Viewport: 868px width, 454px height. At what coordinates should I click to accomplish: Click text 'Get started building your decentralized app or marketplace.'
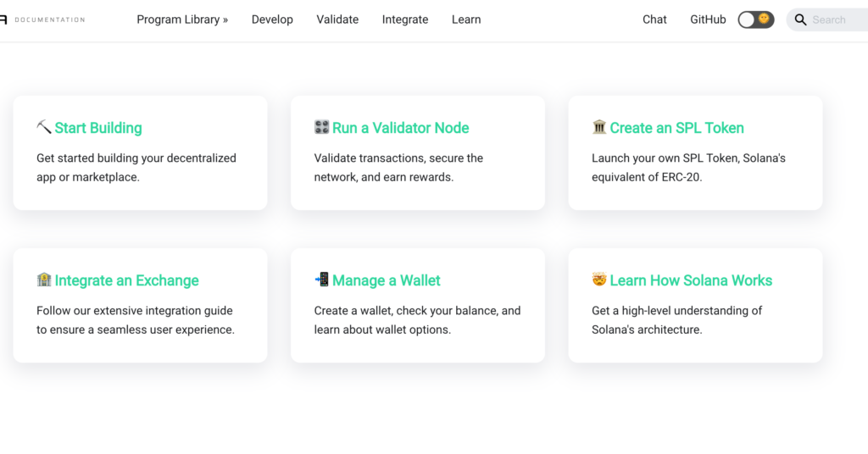click(136, 168)
